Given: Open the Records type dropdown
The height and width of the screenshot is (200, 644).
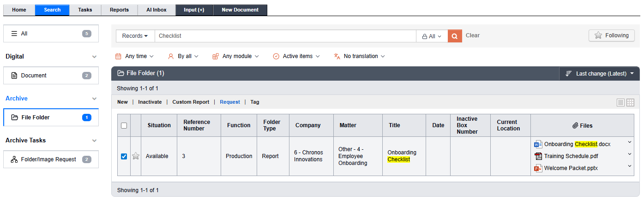Looking at the screenshot, I should click(x=135, y=36).
